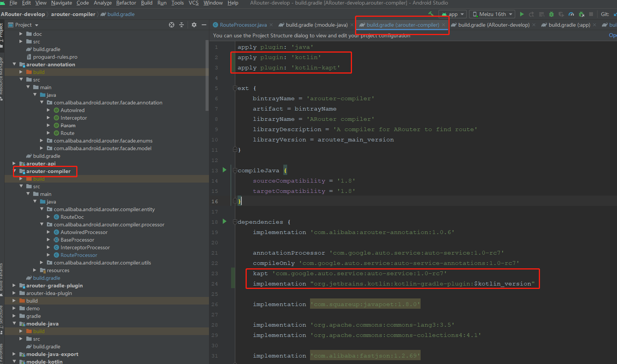Open the app run configuration dropdown
The image size is (617, 364).
(x=453, y=14)
